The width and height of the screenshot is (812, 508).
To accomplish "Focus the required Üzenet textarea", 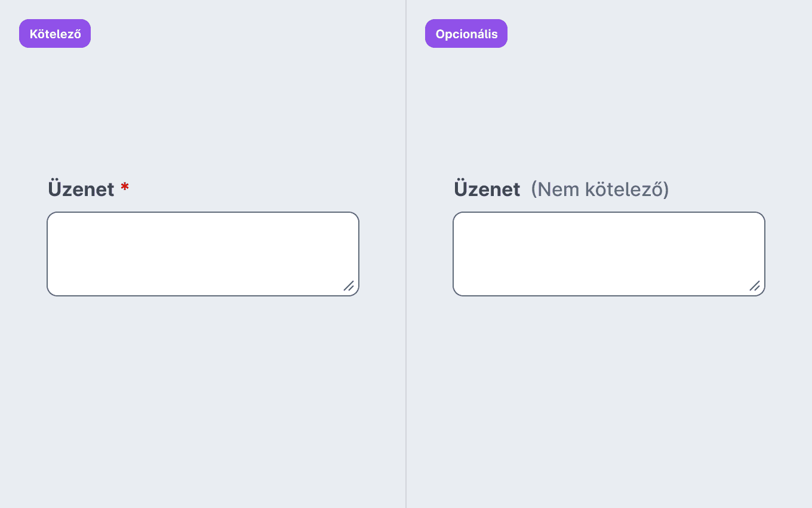I will click(203, 254).
